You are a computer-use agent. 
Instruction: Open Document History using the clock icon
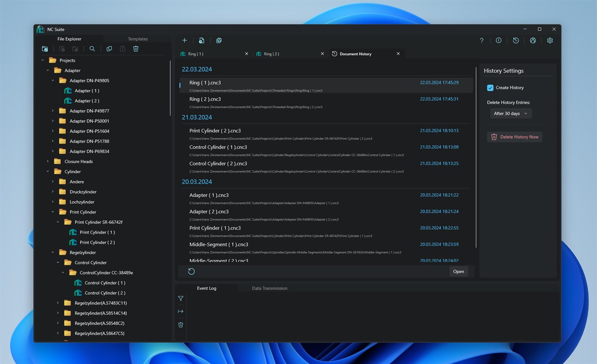[516, 40]
